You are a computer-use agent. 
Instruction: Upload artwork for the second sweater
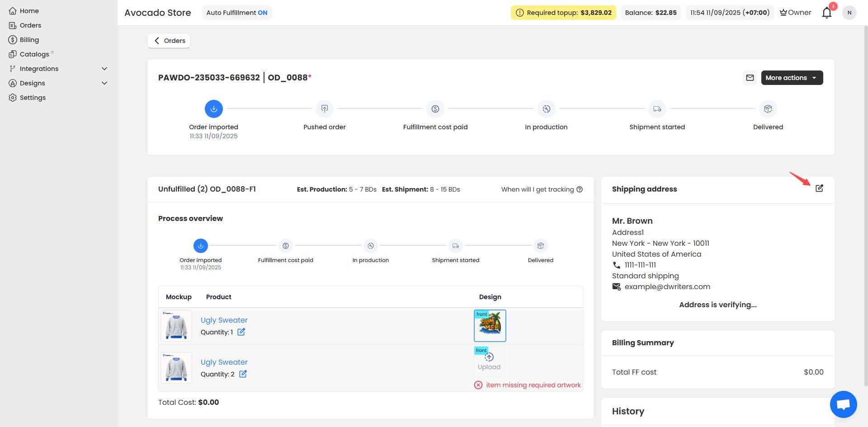(x=489, y=361)
